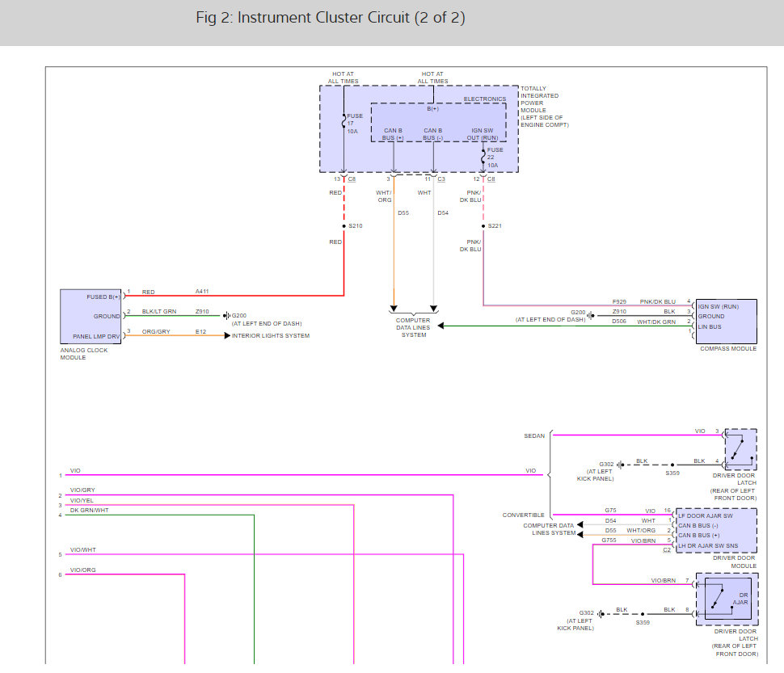The height and width of the screenshot is (673, 784).
Task: Select the 'COMPUTER DATA LINES SYSTEM' label under the bus wires
Action: 413,328
